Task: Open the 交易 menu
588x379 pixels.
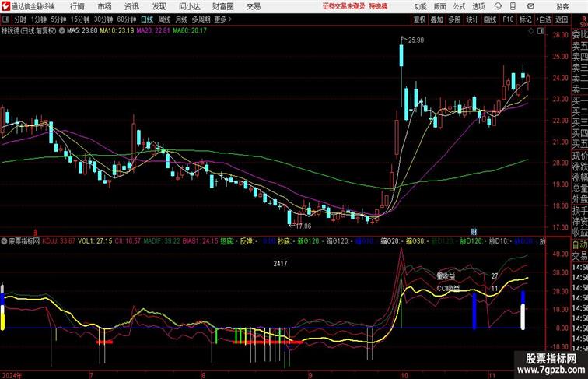Action: coord(253,6)
